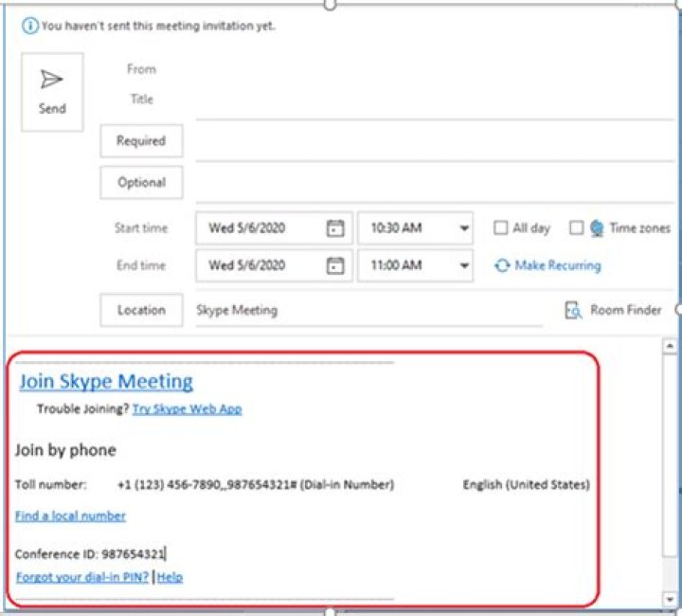682x616 pixels.
Task: Enable the All day checkbox
Action: pos(501,227)
